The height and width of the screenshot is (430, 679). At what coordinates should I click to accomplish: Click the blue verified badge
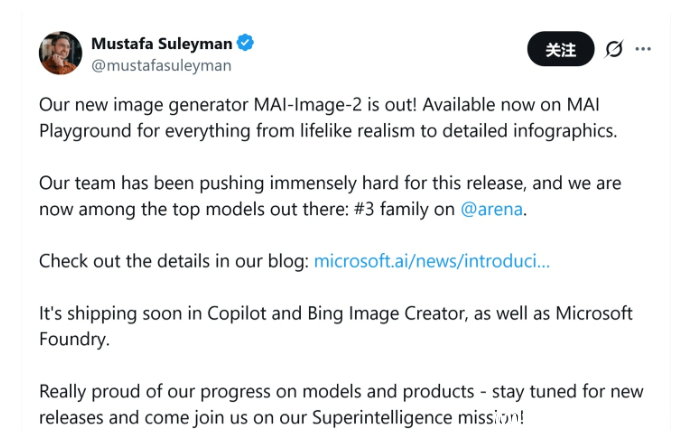click(x=246, y=43)
